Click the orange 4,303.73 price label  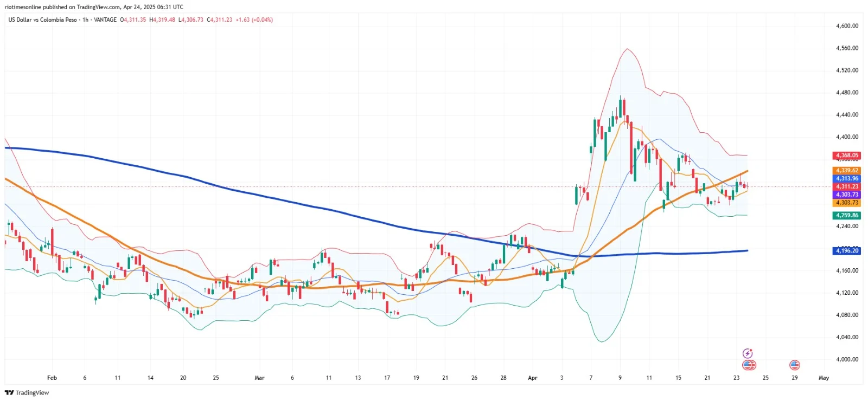pos(847,203)
